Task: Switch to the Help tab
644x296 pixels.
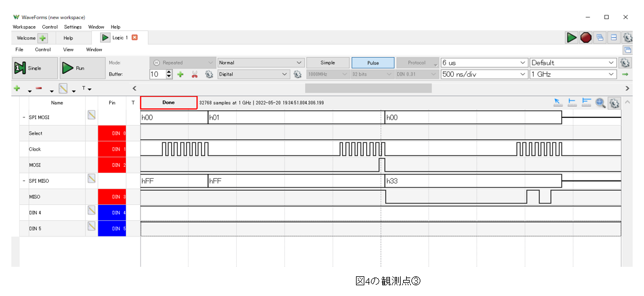Action: 68,38
